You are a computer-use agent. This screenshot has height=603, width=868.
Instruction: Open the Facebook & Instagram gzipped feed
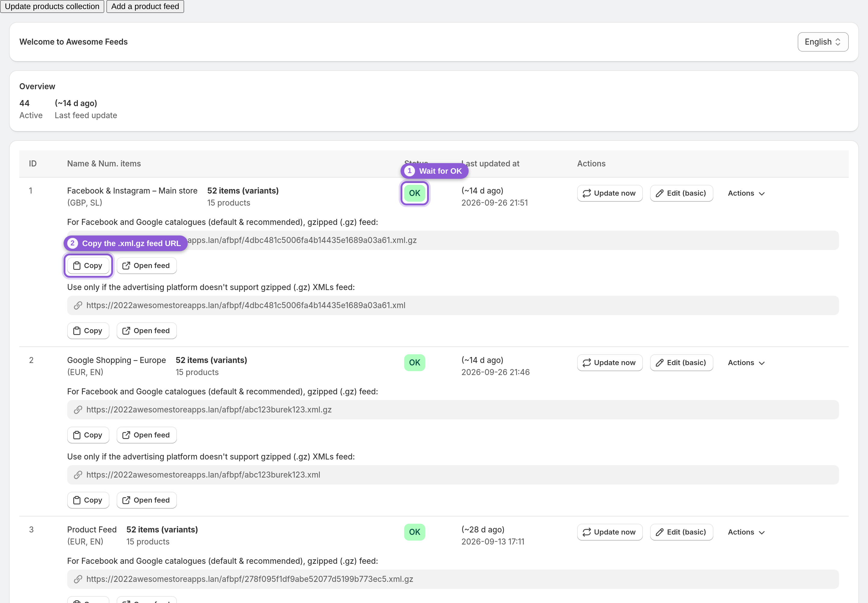point(146,266)
